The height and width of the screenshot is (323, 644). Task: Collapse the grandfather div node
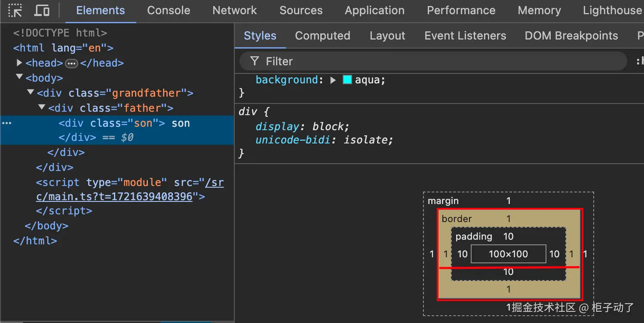coord(31,92)
